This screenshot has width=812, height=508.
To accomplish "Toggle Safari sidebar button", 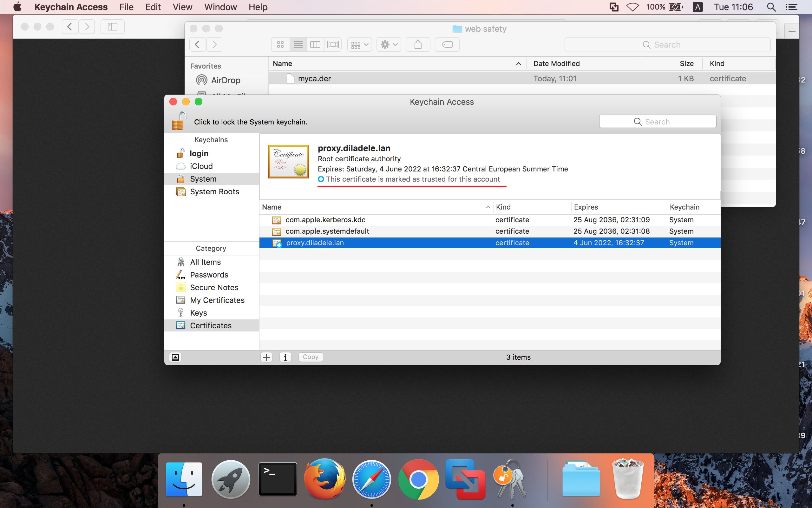I will (112, 27).
